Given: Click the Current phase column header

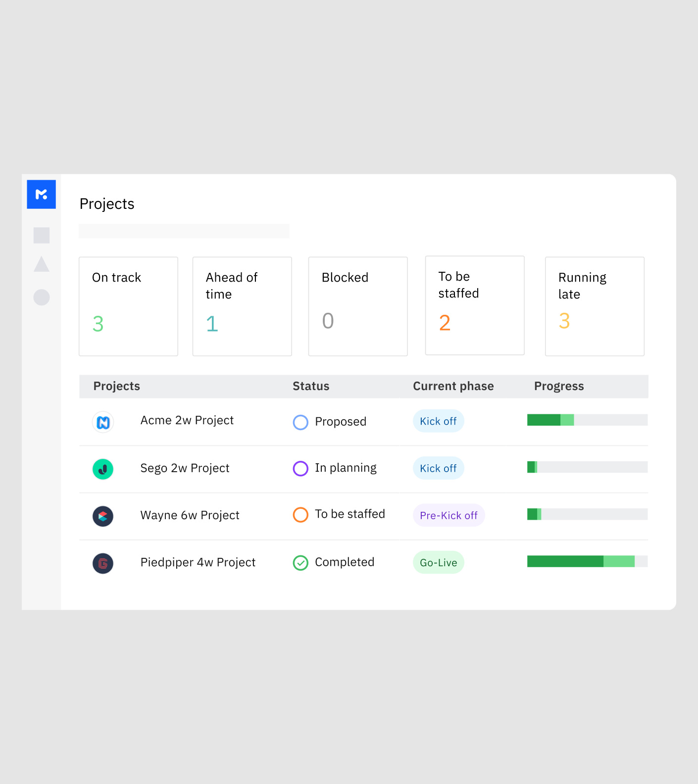Looking at the screenshot, I should (x=453, y=386).
